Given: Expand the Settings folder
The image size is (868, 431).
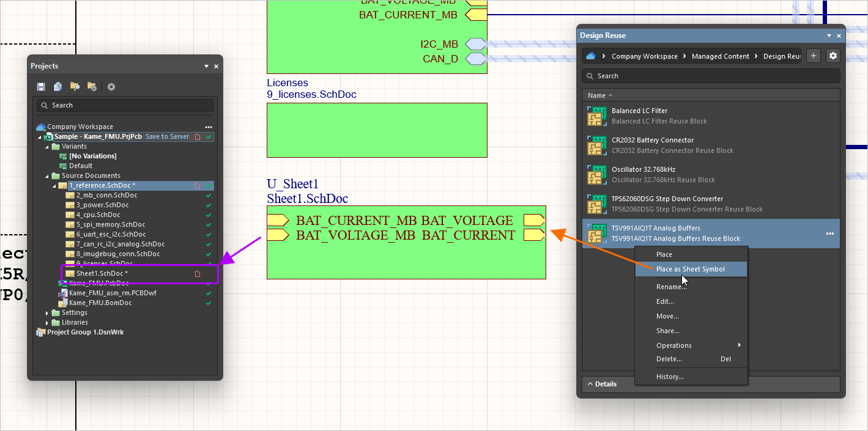Looking at the screenshot, I should (x=47, y=313).
